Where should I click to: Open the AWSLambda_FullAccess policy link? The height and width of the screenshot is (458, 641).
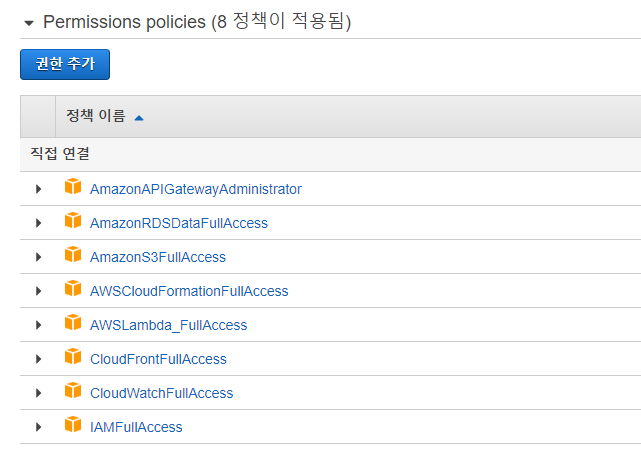(168, 325)
